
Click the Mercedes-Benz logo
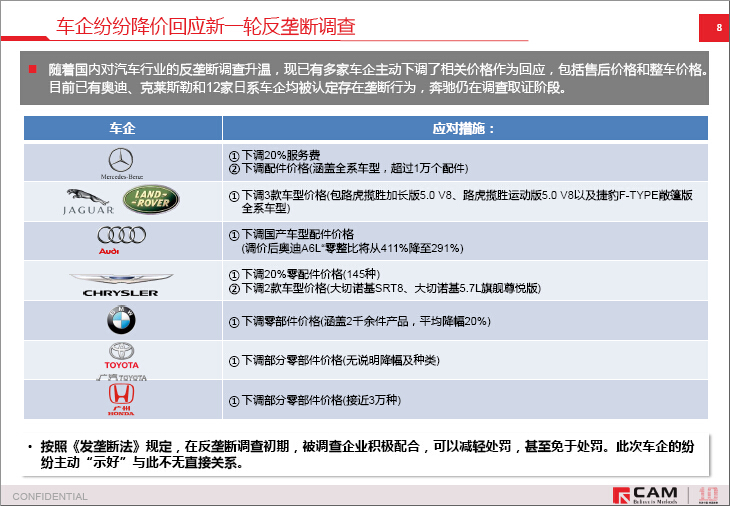[122, 163]
